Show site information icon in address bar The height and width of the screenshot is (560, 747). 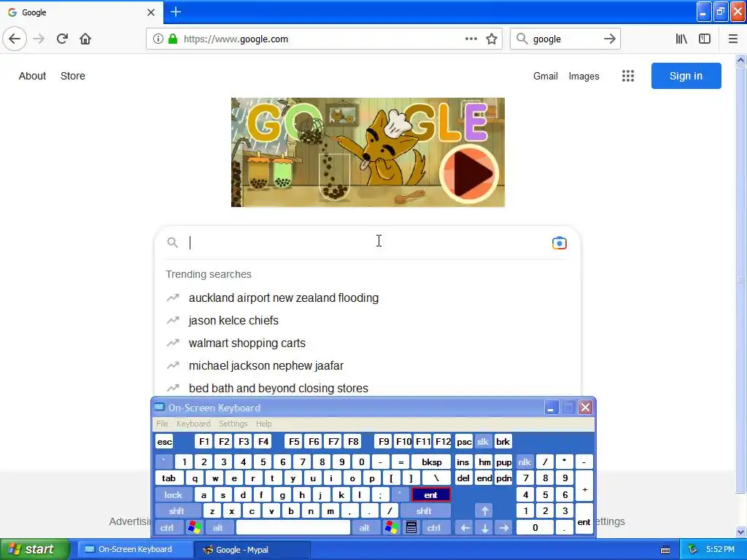point(158,39)
